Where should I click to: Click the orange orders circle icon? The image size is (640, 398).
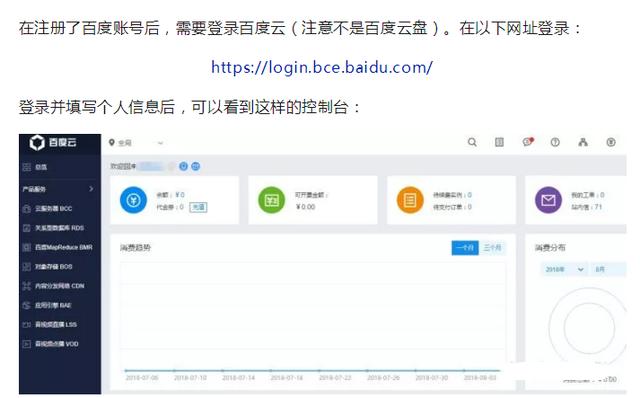(x=410, y=200)
